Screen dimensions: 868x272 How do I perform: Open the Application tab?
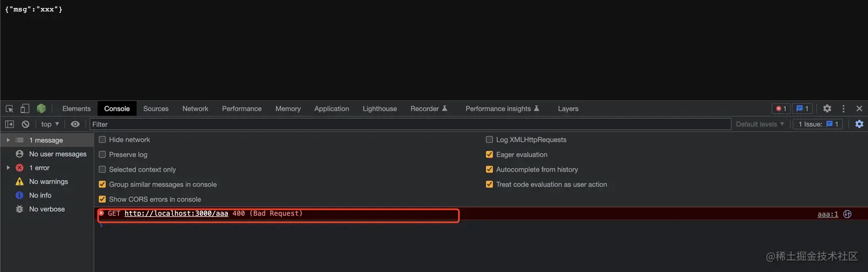click(x=332, y=108)
